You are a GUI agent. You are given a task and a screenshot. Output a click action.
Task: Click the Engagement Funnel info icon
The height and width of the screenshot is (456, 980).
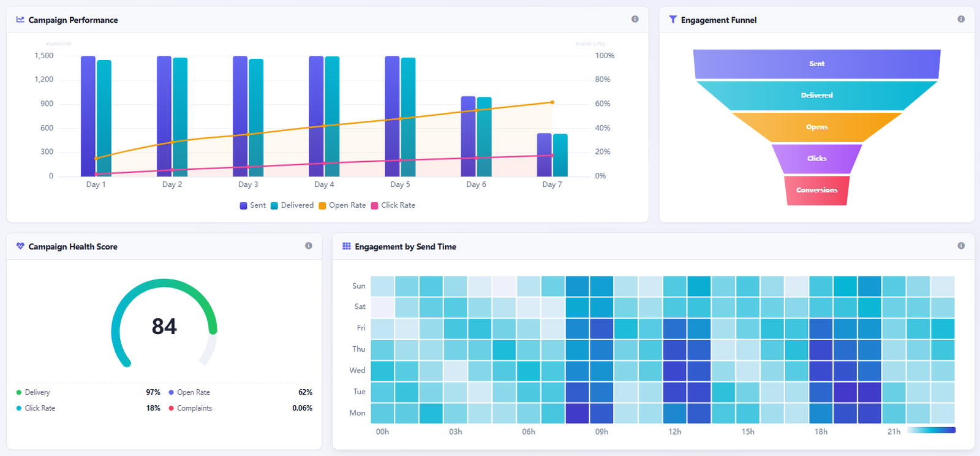[x=961, y=19]
